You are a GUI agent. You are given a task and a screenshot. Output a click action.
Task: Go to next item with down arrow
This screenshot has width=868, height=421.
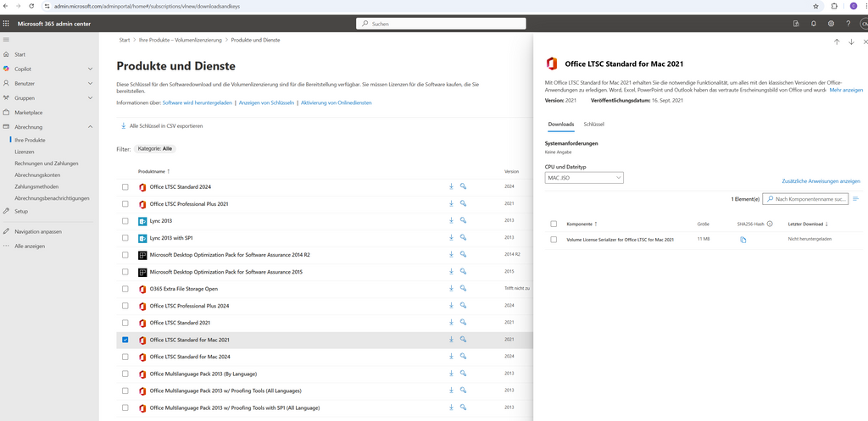coord(851,42)
